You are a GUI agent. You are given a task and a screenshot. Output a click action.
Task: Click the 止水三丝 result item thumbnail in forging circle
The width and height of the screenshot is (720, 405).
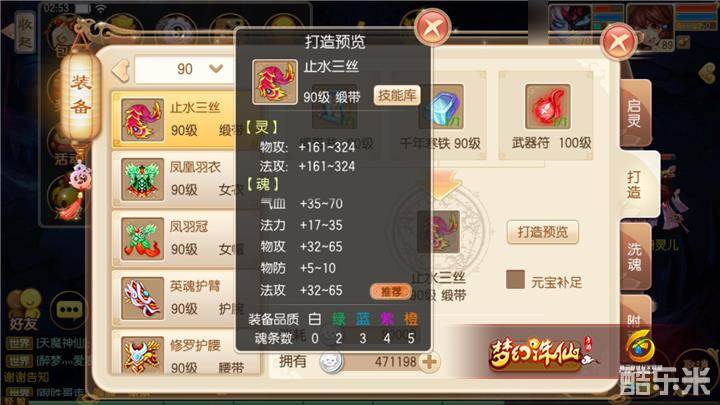point(439,232)
